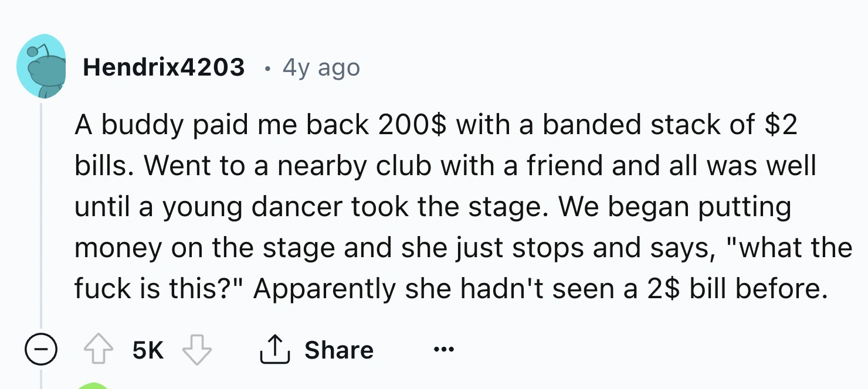
Task: Click the dot separator before the timestamp
Action: tap(267, 69)
